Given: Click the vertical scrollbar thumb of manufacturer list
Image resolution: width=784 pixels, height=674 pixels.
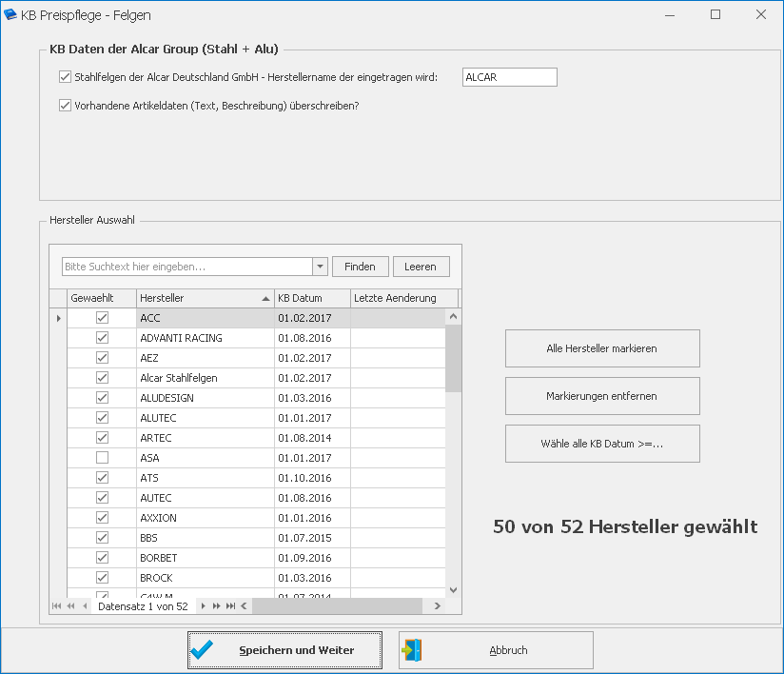Looking at the screenshot, I should tap(453, 358).
